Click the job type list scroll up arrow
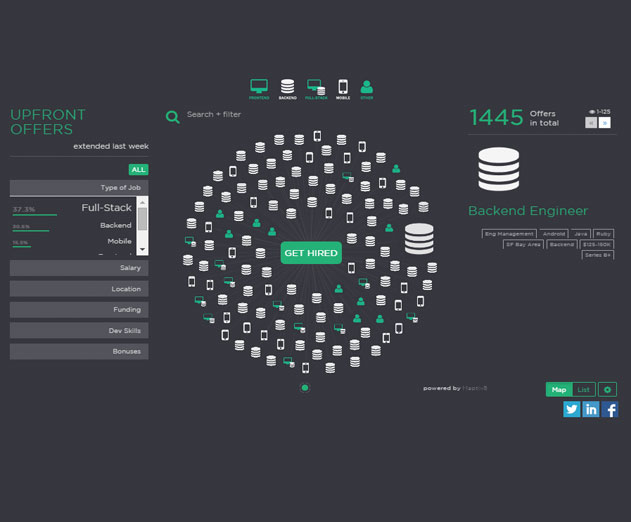The height and width of the screenshot is (522, 631). click(x=142, y=202)
